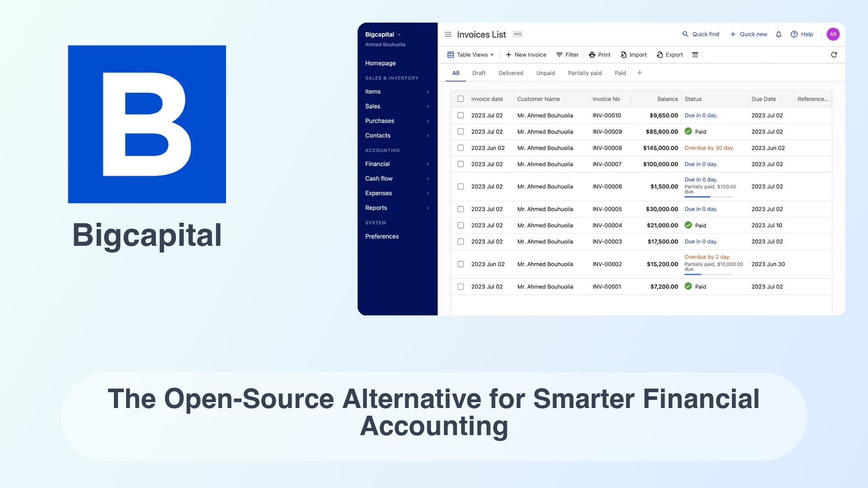Click the Quick new button
Image resolution: width=868 pixels, height=488 pixels.
(x=749, y=34)
